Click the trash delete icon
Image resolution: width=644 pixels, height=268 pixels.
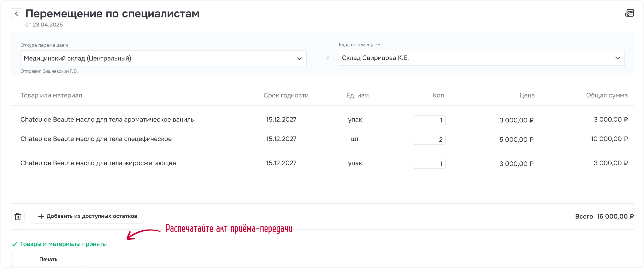pyautogui.click(x=18, y=216)
